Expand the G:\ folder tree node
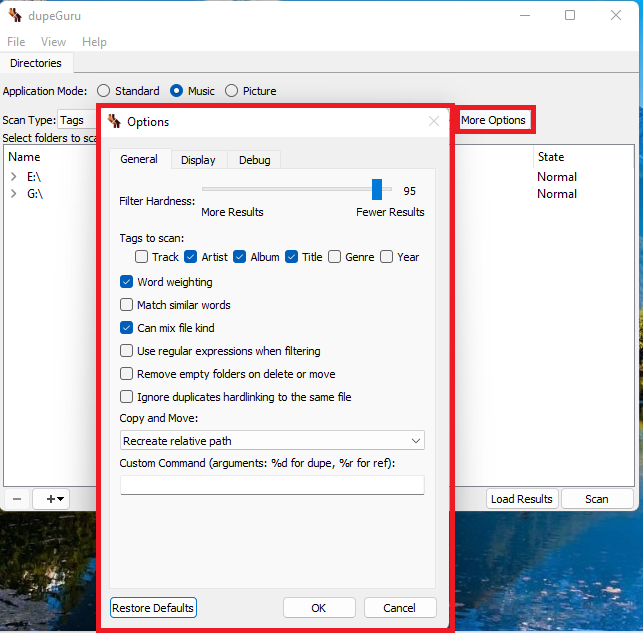Viewport: 643px width, 633px height. click(14, 194)
